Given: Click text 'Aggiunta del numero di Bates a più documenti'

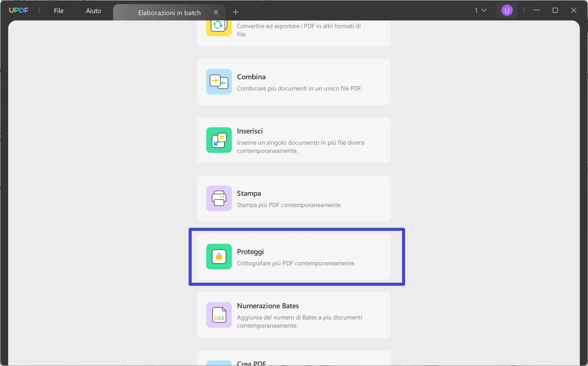Looking at the screenshot, I should (299, 317).
